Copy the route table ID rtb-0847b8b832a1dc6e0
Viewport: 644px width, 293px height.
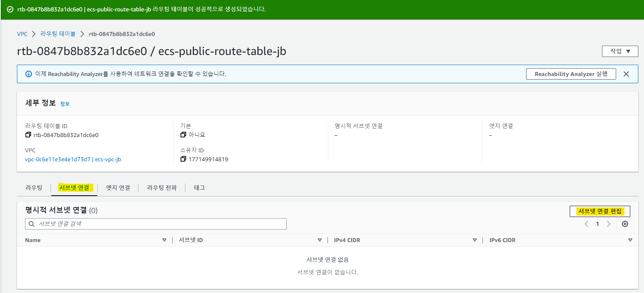coord(28,135)
